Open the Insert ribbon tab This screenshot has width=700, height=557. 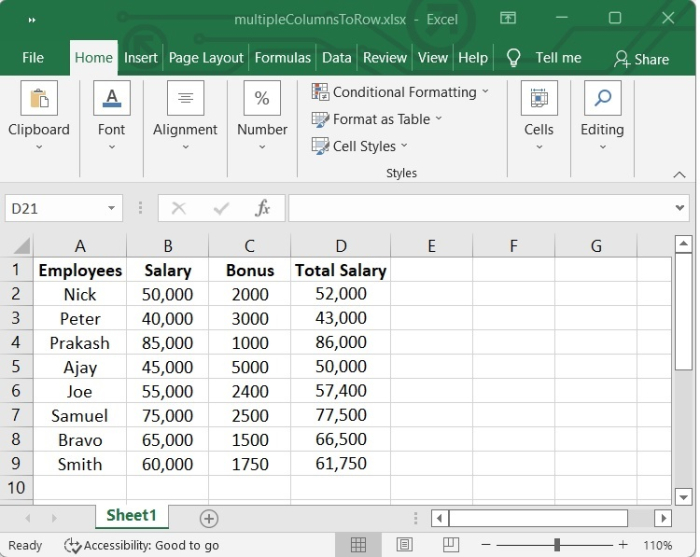point(141,58)
